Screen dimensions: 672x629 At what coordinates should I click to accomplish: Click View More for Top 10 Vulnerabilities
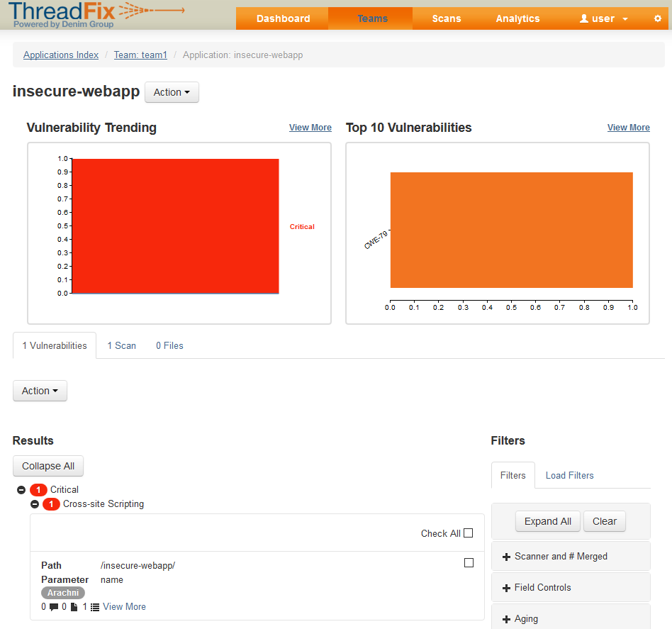point(628,128)
